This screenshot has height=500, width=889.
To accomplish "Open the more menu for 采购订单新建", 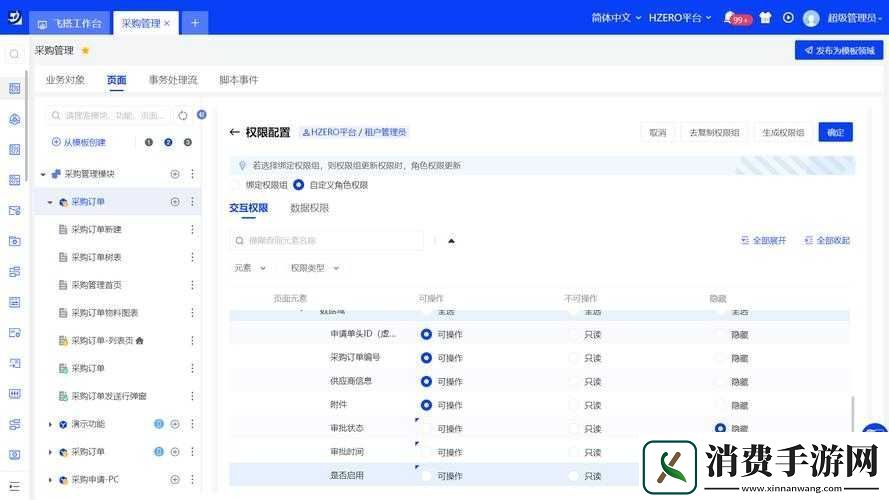I will coord(192,229).
